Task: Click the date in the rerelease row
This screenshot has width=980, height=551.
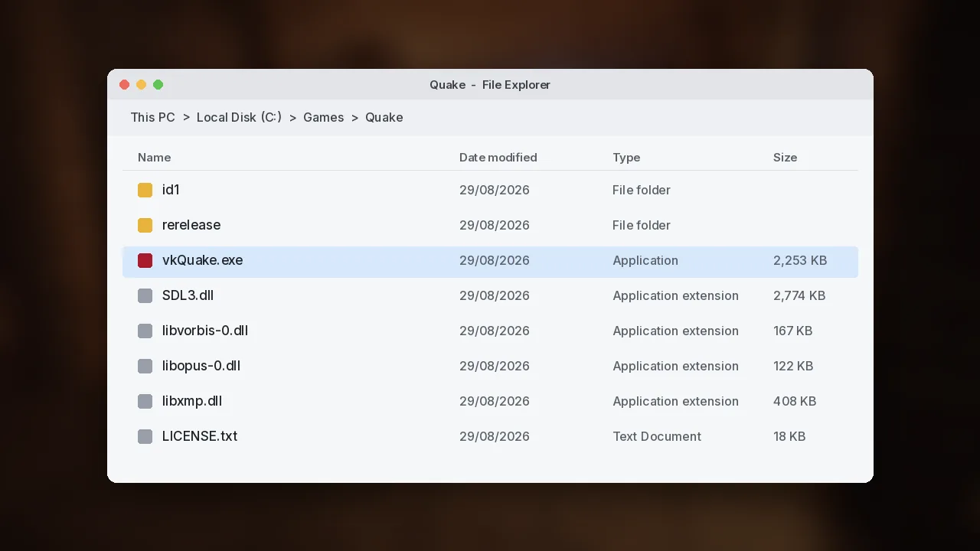Action: pos(495,225)
